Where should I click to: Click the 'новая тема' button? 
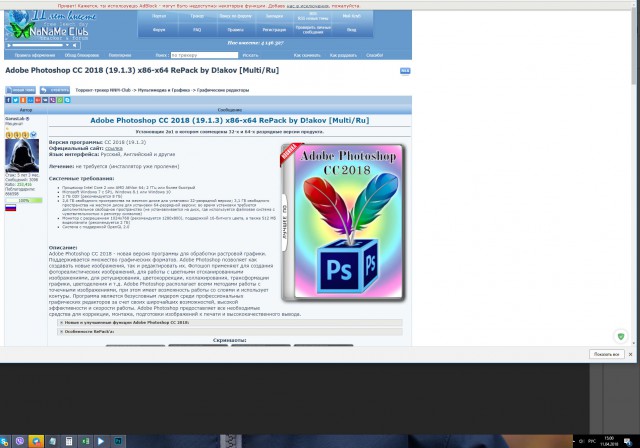pos(20,90)
